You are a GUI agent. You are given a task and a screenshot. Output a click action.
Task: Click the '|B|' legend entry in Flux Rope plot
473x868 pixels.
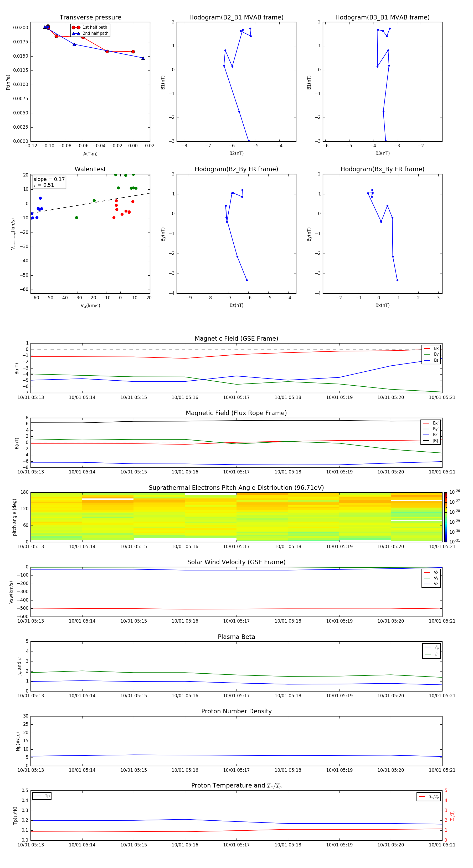tap(431, 441)
